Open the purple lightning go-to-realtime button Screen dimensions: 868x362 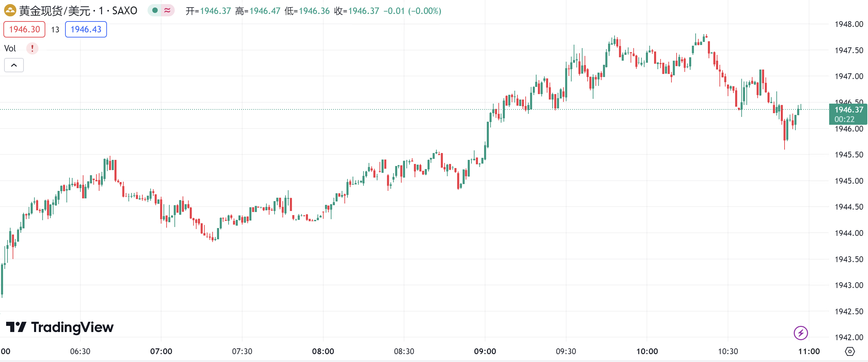click(801, 333)
